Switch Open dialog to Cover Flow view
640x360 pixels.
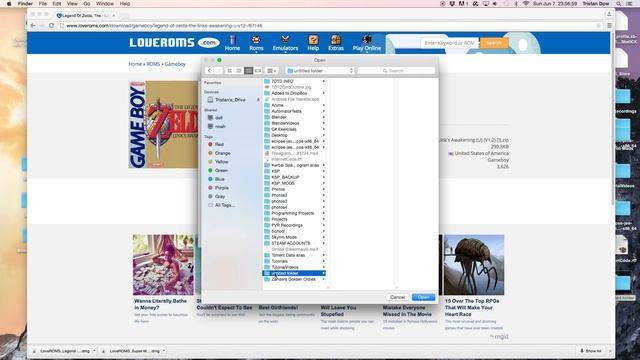click(x=258, y=71)
